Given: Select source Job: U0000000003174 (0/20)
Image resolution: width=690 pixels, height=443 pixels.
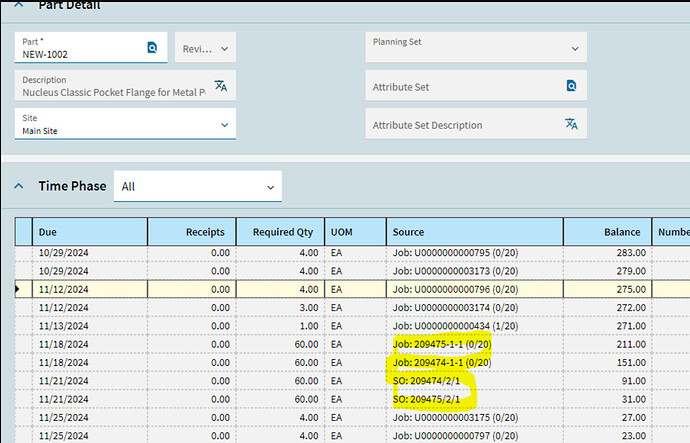Looking at the screenshot, I should pos(455,308).
